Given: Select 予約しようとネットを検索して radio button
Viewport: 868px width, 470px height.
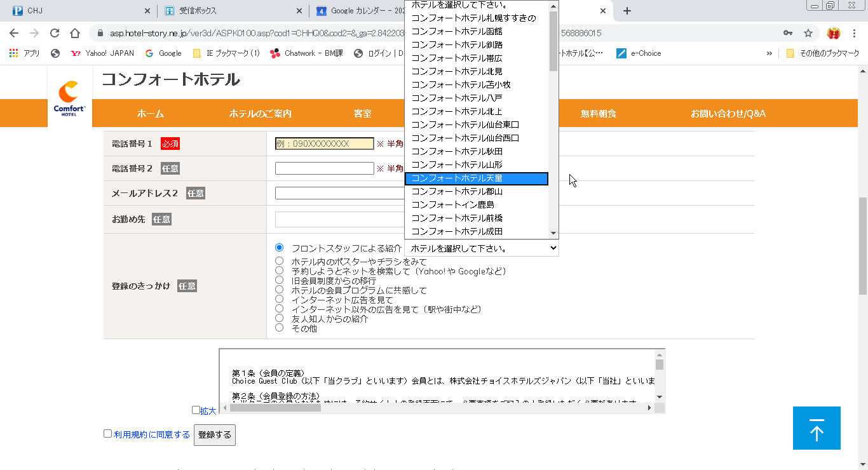Looking at the screenshot, I should 280,271.
